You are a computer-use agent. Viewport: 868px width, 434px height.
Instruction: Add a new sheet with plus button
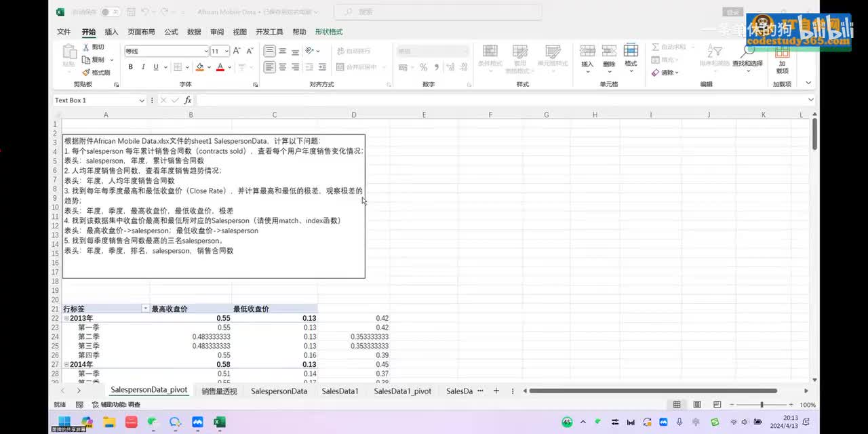pyautogui.click(x=496, y=391)
